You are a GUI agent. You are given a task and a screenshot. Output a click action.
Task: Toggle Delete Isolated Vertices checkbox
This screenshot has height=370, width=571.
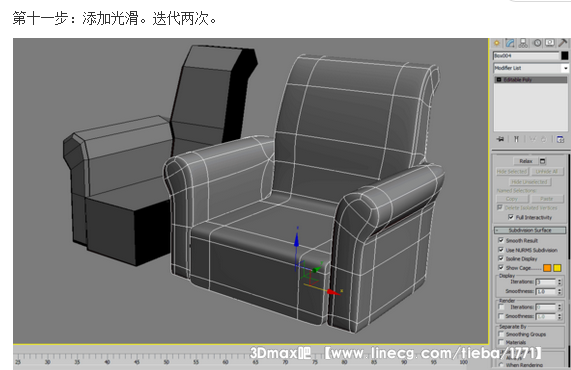pos(500,208)
